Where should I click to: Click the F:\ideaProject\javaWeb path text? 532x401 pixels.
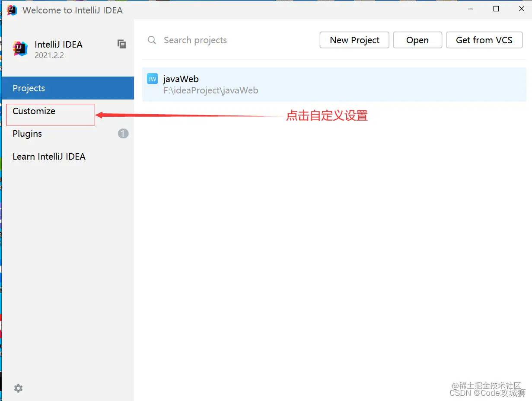(210, 90)
